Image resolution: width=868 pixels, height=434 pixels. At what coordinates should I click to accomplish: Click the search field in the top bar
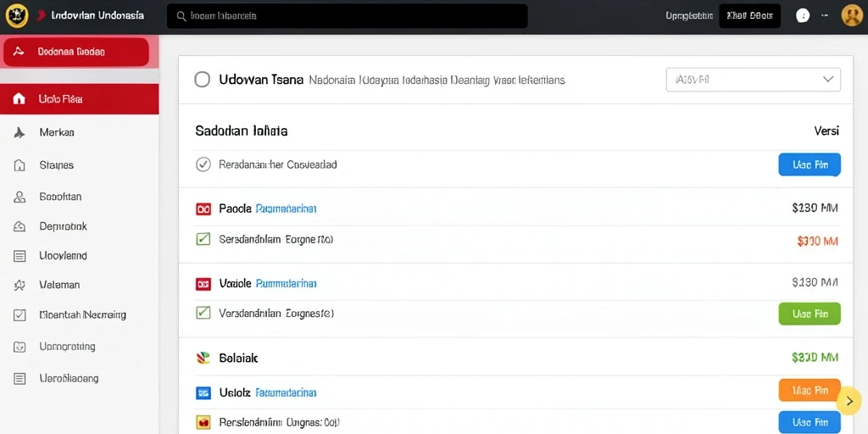pyautogui.click(x=347, y=16)
